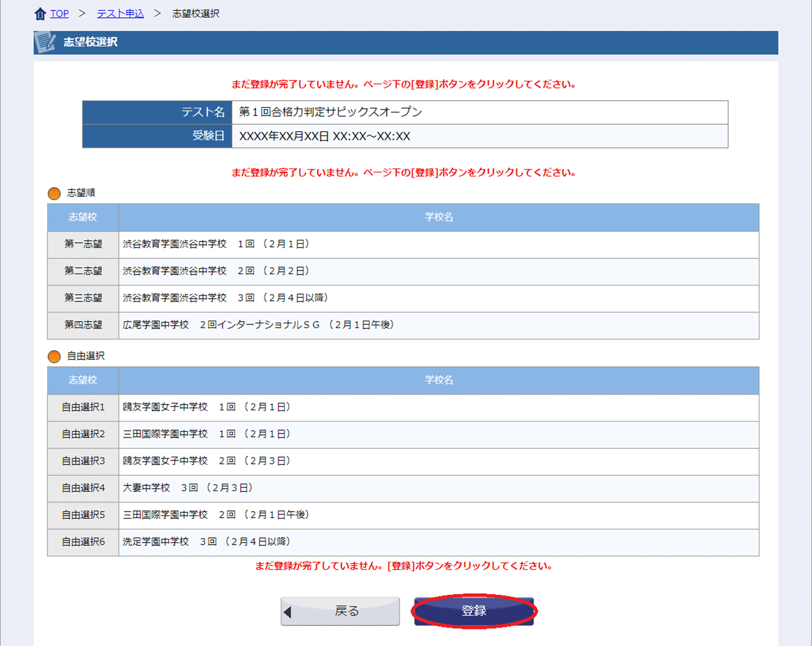Image resolution: width=812 pixels, height=646 pixels.
Task: Select the 第一志望 渋谷教育学園渋谷中学校 1回 row
Action: click(x=216, y=244)
